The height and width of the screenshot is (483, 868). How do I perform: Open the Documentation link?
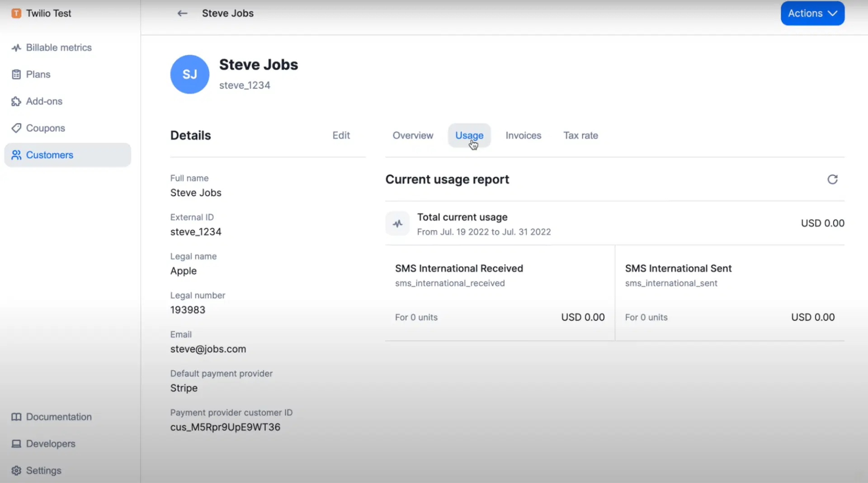pos(68,417)
